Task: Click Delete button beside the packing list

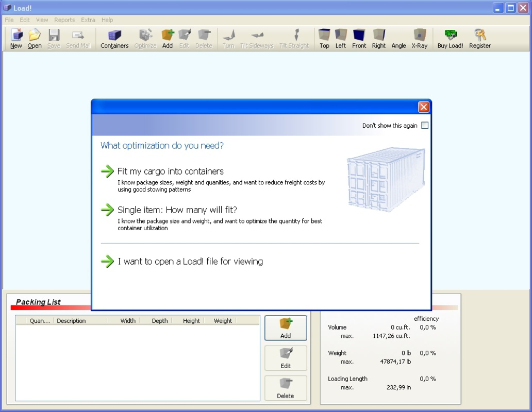Action: coord(286,388)
